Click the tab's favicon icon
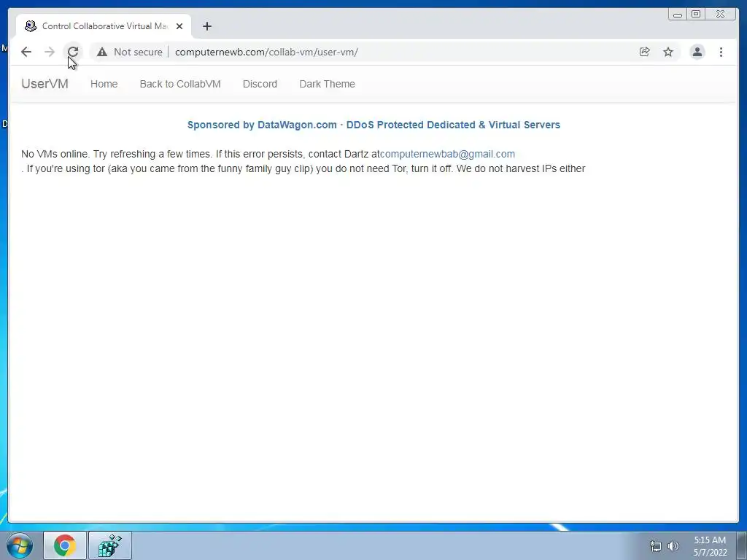Viewport: 747px width, 560px height. pyautogui.click(x=31, y=26)
